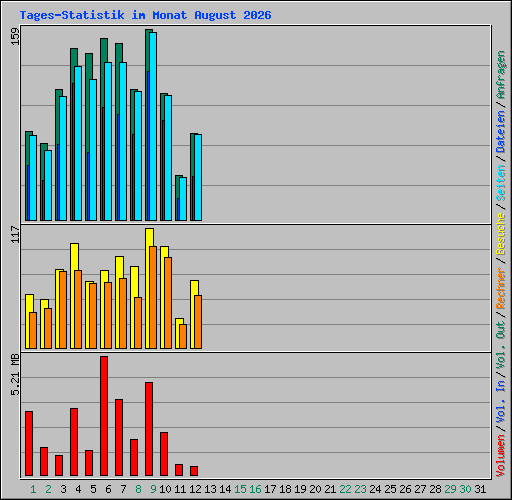Click day 12 on the x-axis

coord(195,489)
